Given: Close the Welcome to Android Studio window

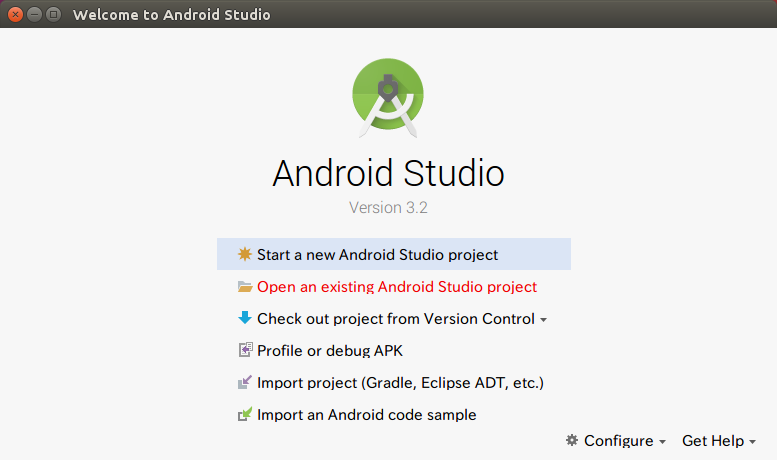Looking at the screenshot, I should pos(15,14).
